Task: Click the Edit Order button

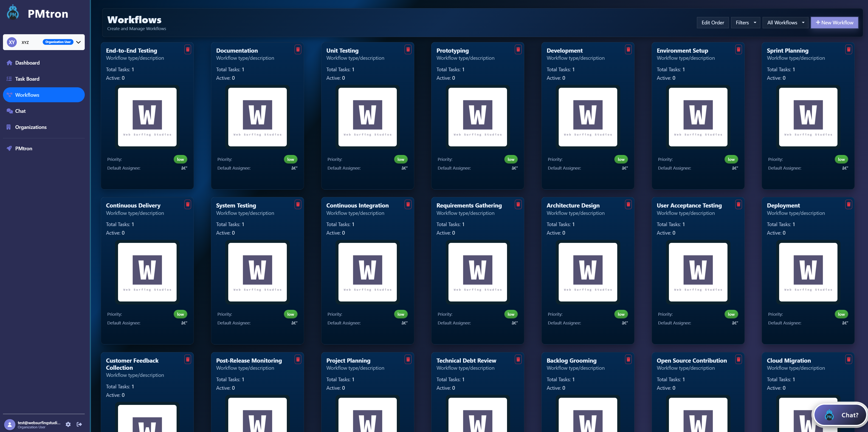Action: pos(713,22)
